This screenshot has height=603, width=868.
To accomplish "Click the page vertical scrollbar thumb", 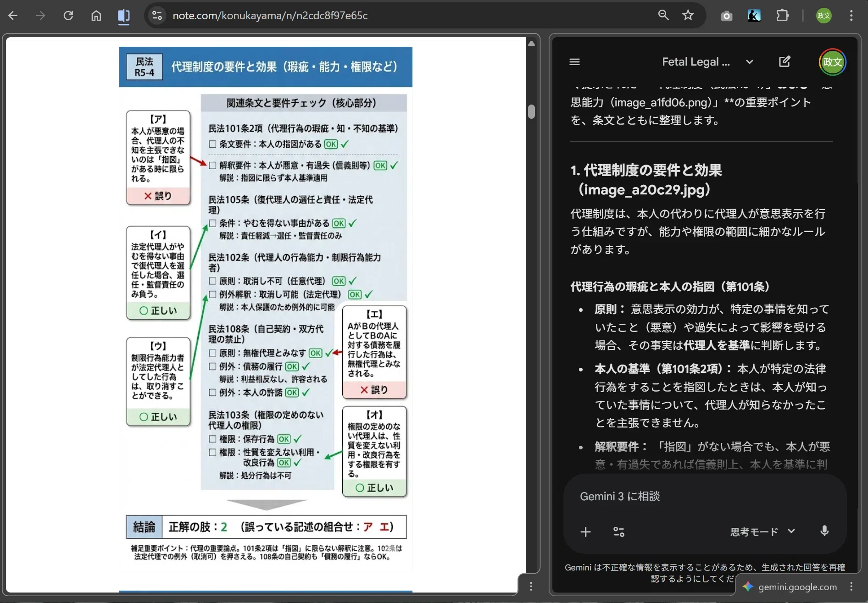I will [531, 111].
